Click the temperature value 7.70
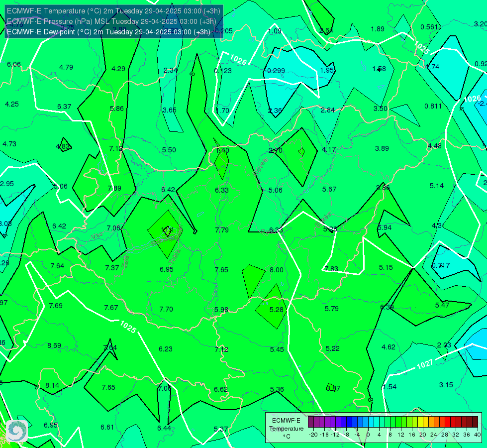 [x=166, y=309]
